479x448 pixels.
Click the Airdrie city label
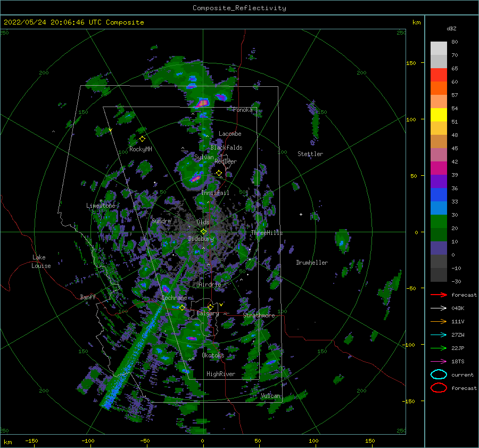pyautogui.click(x=210, y=284)
